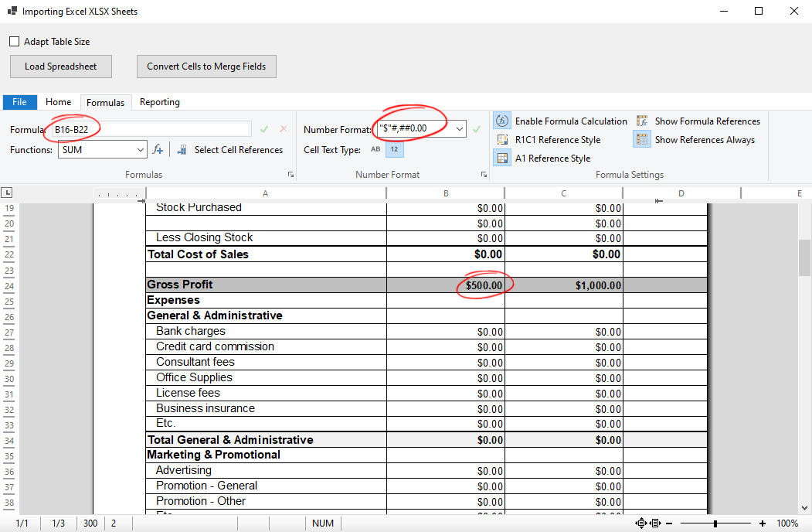Click row number 24 in ruler
Screen dimensions: 812x532
9,286
